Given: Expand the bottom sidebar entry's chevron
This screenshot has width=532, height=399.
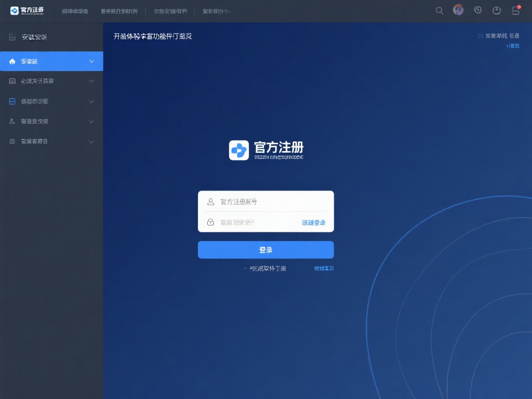Looking at the screenshot, I should (92, 141).
